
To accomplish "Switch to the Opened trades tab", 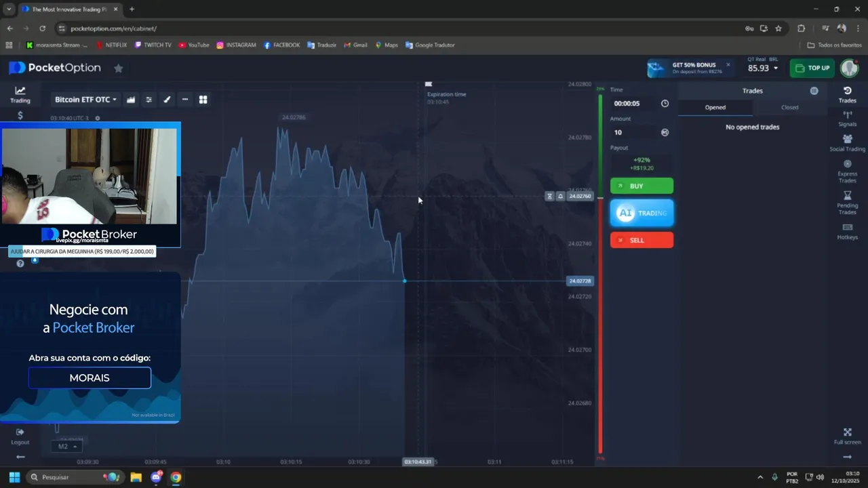I will click(715, 107).
